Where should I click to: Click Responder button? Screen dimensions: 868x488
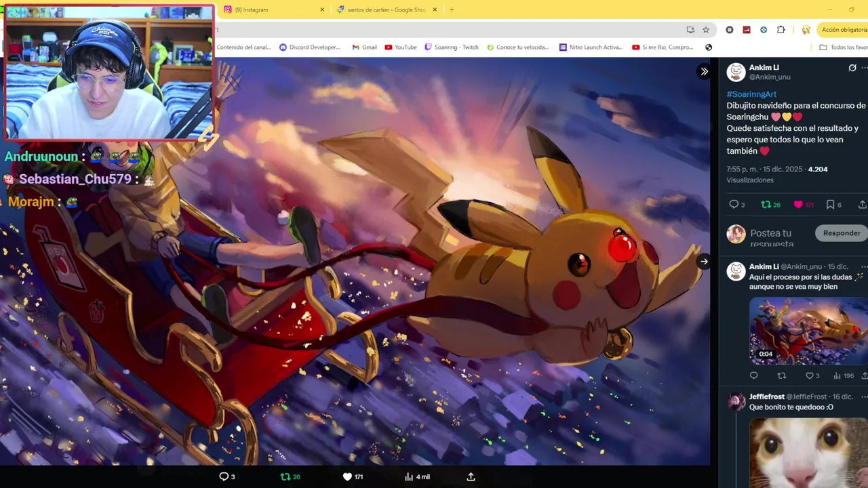[x=842, y=233]
